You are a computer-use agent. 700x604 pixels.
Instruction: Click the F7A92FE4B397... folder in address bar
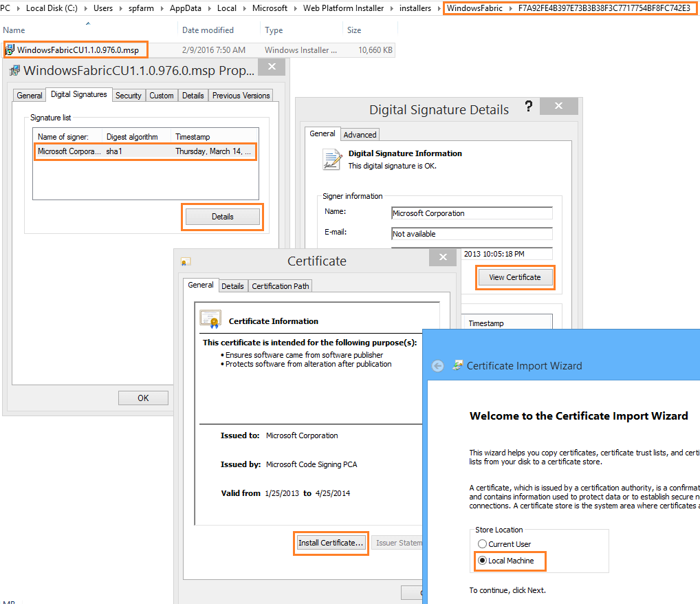pos(604,8)
